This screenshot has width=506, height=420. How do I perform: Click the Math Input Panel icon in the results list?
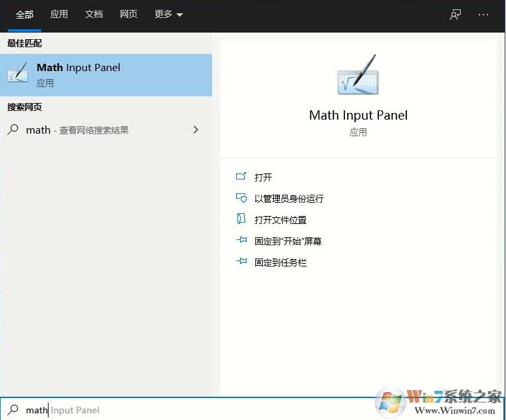(17, 73)
